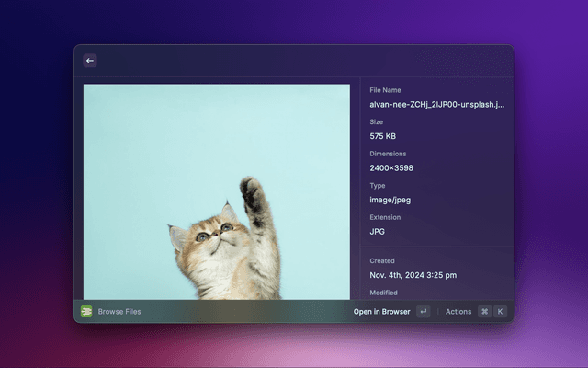Click the Browse Files extension icon

pos(86,311)
